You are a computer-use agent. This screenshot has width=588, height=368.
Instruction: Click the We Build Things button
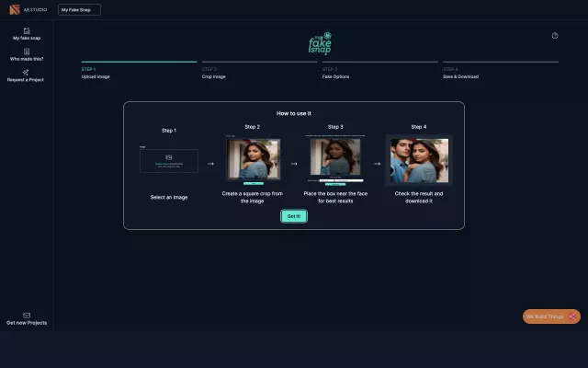coord(551,316)
